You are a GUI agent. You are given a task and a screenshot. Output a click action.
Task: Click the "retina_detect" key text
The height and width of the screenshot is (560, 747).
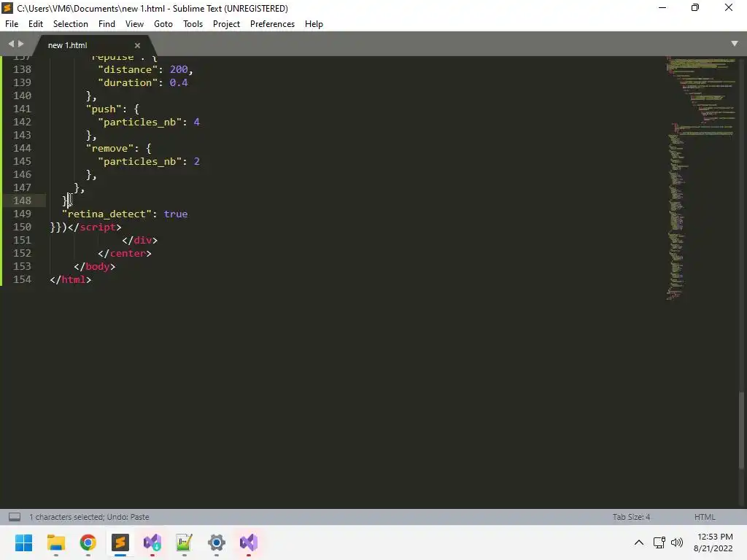(107, 214)
